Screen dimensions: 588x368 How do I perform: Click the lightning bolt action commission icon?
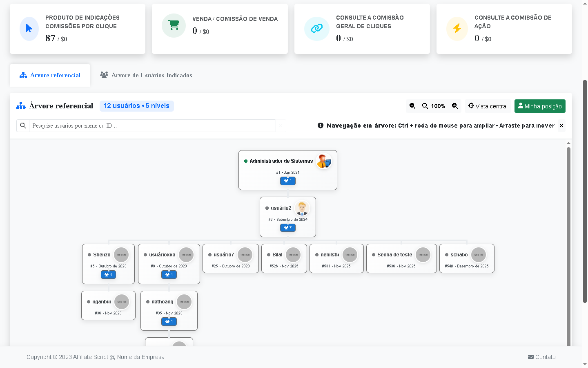click(457, 29)
